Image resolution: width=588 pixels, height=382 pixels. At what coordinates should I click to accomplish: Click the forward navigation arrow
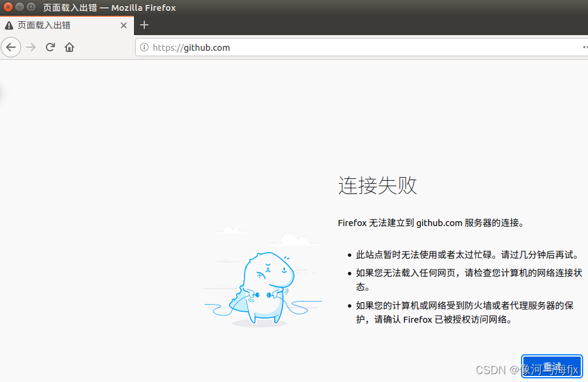coord(31,47)
